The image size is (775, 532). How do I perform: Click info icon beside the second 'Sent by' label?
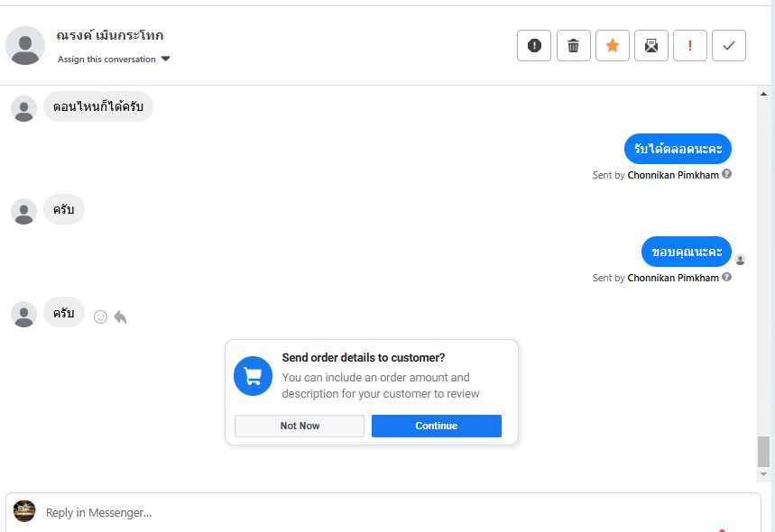click(x=727, y=277)
